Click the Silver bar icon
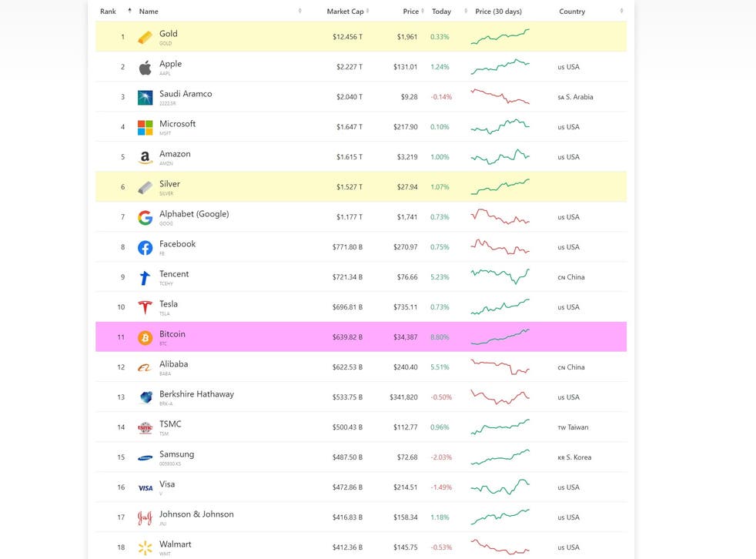 click(x=145, y=187)
